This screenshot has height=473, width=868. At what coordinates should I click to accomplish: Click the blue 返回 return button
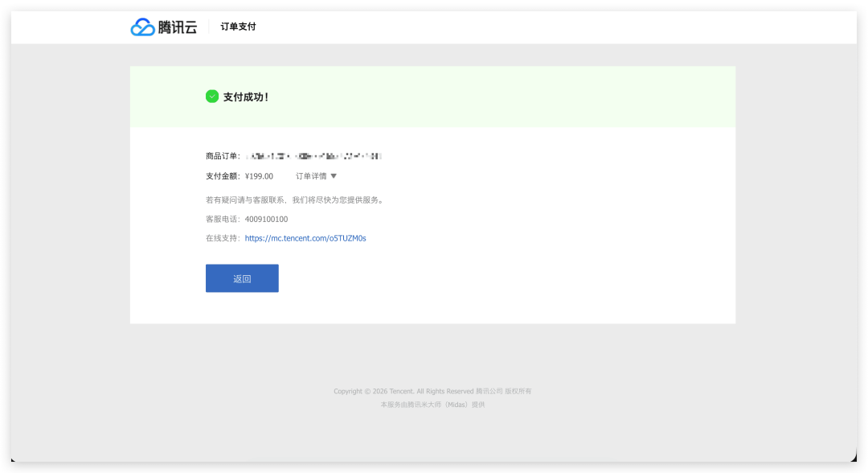(x=242, y=278)
